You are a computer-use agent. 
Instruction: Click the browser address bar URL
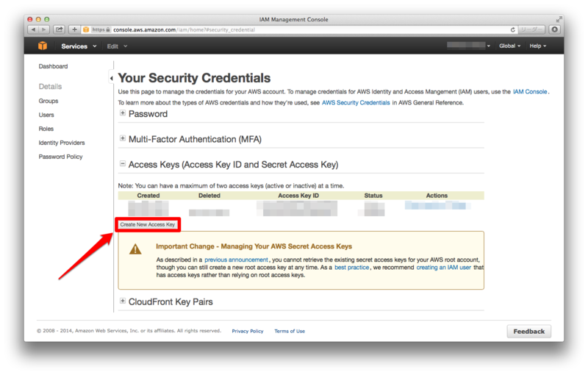(x=184, y=29)
